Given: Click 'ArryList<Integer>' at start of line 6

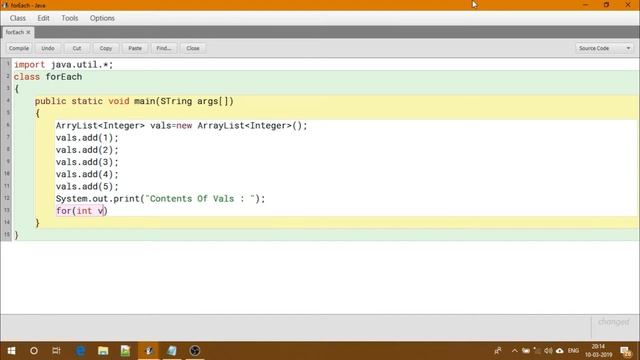Looking at the screenshot, I should (100, 126).
